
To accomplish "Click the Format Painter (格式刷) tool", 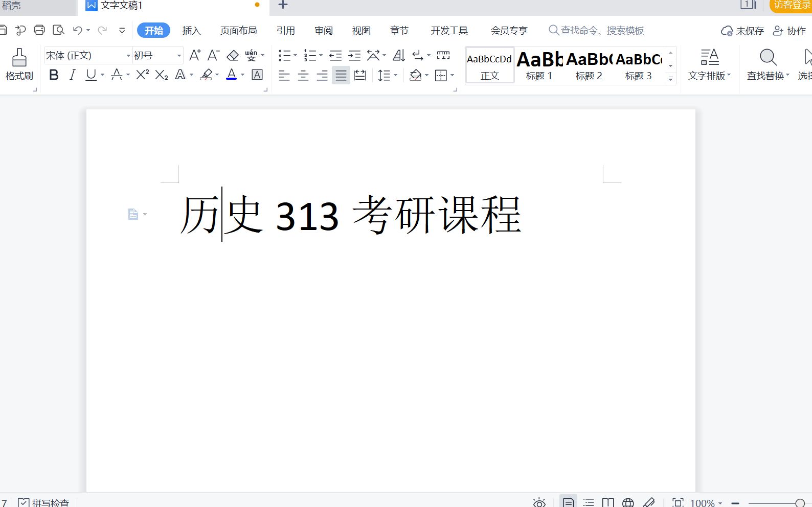I will tap(19, 64).
